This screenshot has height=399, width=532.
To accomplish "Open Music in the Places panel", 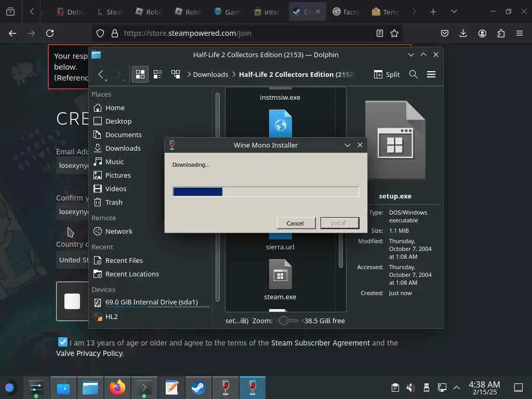I will tap(109, 162).
